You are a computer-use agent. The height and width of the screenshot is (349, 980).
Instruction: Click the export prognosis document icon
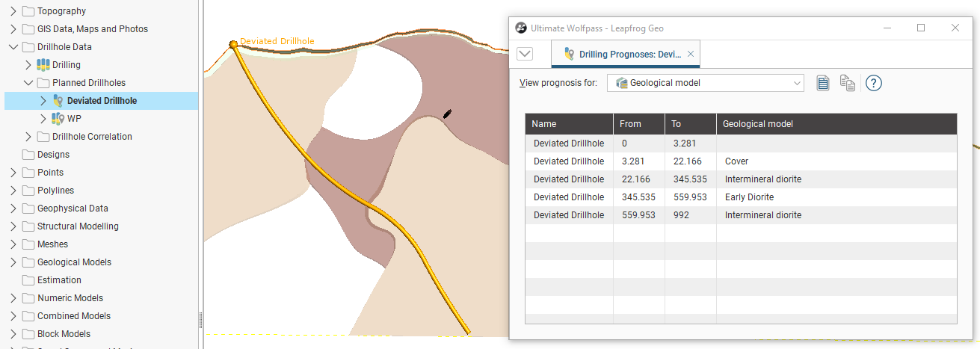[x=823, y=83]
